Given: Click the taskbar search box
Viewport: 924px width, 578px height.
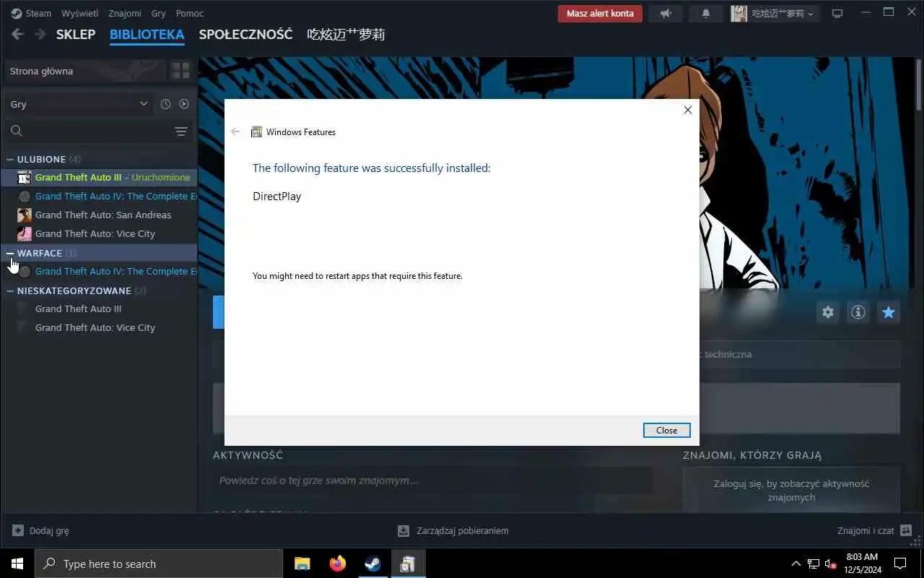Looking at the screenshot, I should [x=159, y=564].
